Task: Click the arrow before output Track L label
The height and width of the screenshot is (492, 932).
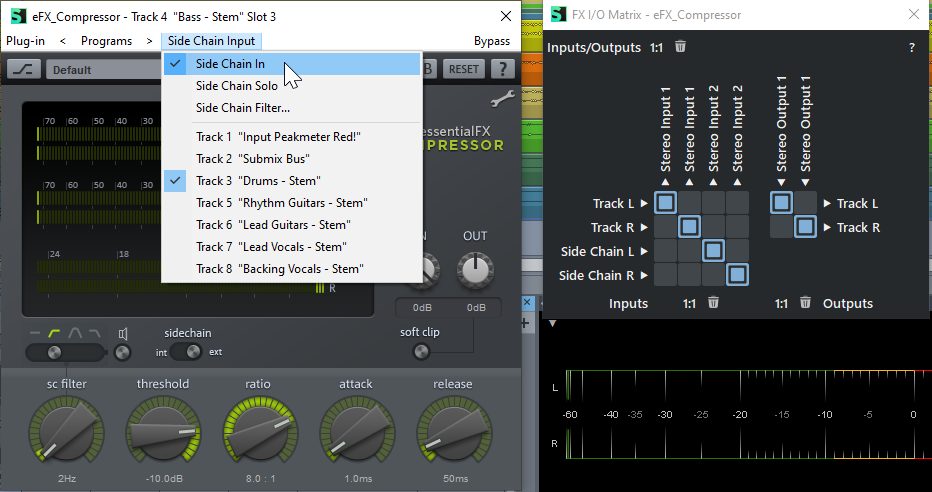Action: pos(827,203)
